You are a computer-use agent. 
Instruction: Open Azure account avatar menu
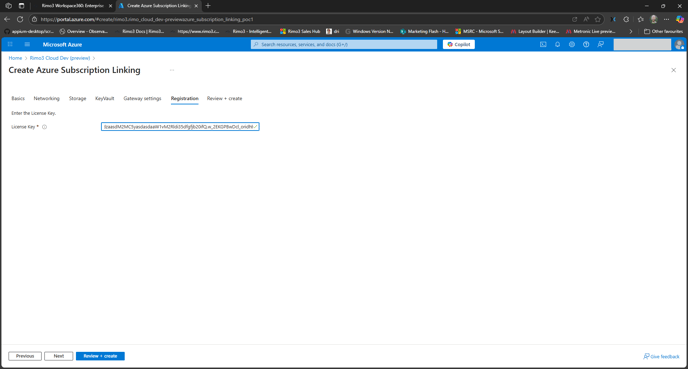pyautogui.click(x=679, y=44)
